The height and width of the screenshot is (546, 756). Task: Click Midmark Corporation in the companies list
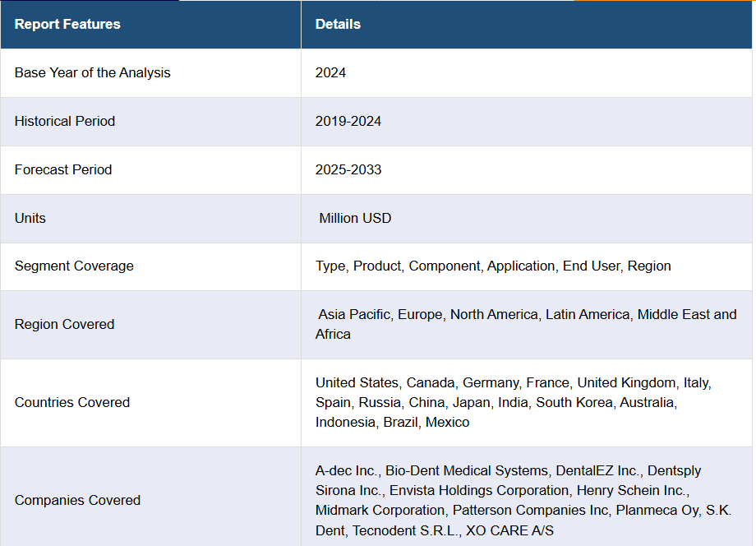[380, 510]
